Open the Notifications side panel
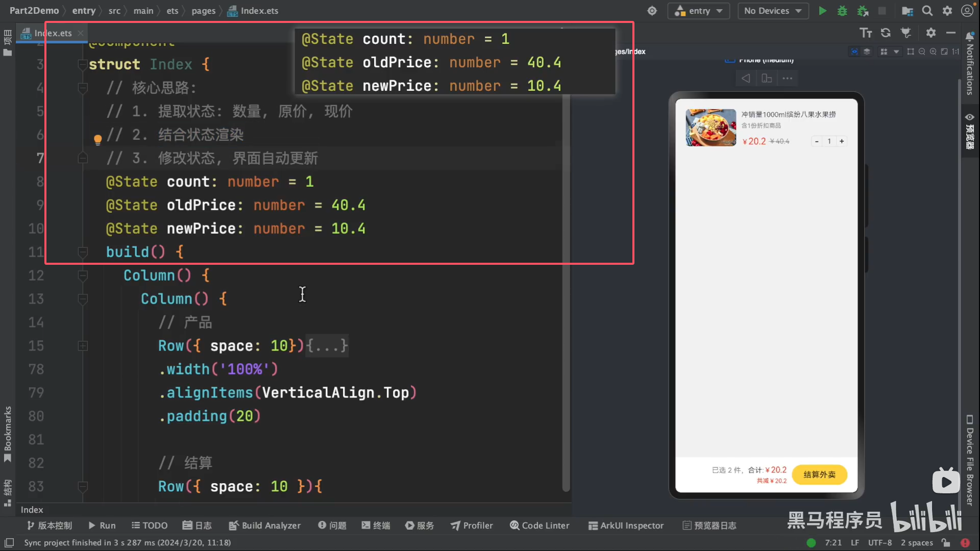 (970, 64)
